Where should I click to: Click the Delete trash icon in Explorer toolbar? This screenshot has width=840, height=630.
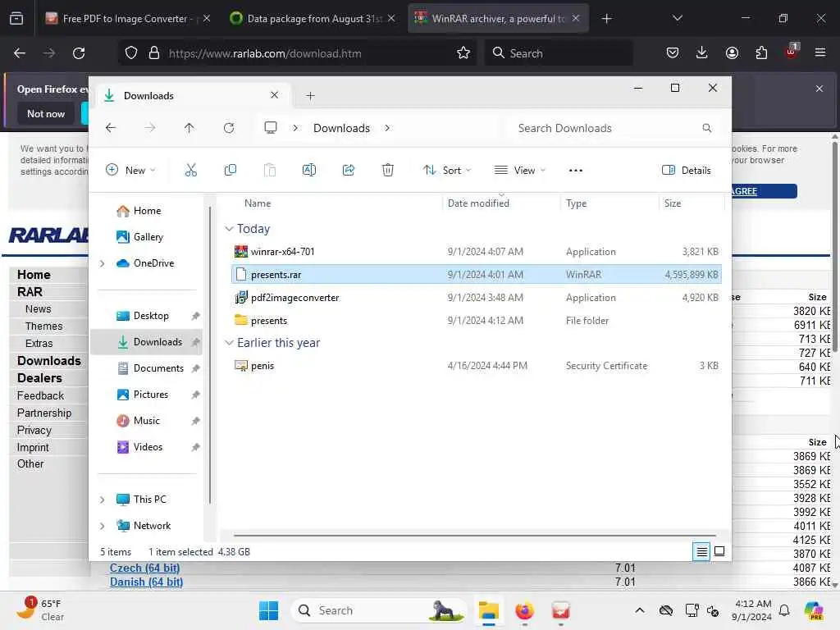(x=388, y=171)
